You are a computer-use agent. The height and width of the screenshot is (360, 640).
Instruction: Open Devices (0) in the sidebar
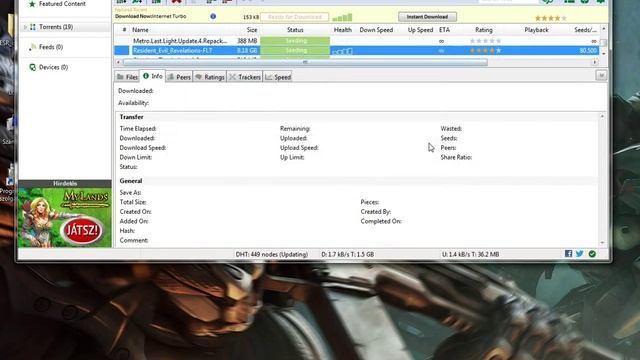[49, 67]
